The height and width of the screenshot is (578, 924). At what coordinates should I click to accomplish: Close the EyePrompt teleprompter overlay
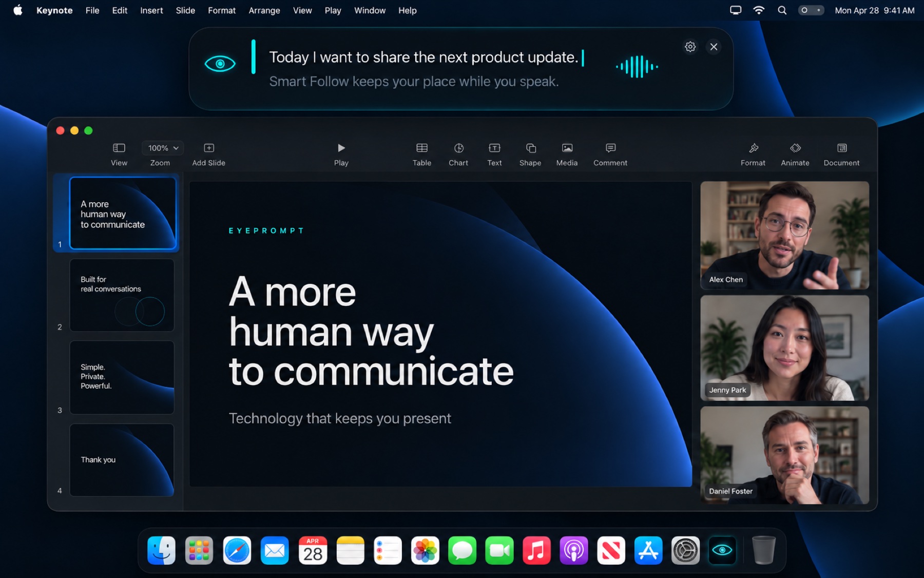pos(714,47)
